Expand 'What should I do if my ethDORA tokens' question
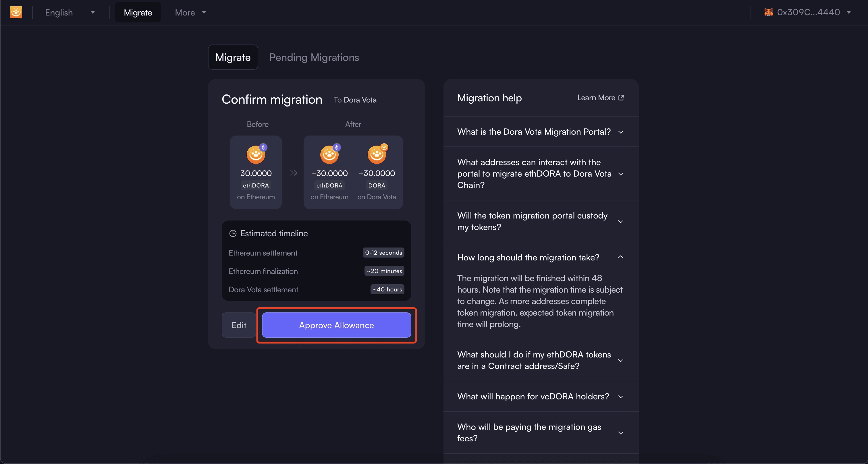 541,360
